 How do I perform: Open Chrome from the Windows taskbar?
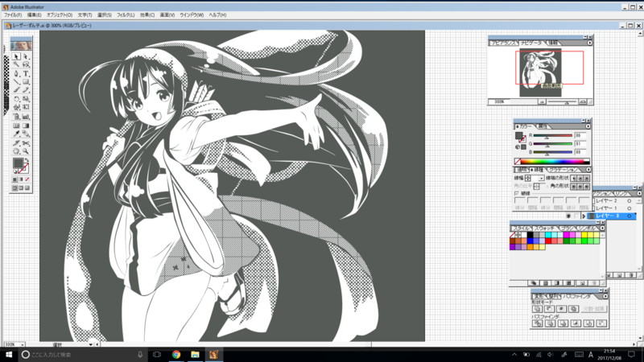click(176, 355)
